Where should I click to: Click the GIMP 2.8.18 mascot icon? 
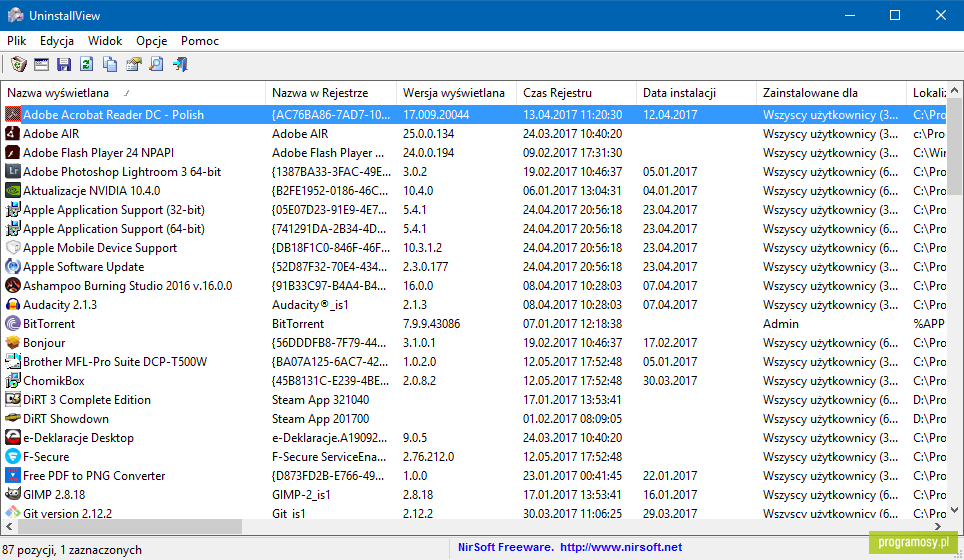pos(12,494)
